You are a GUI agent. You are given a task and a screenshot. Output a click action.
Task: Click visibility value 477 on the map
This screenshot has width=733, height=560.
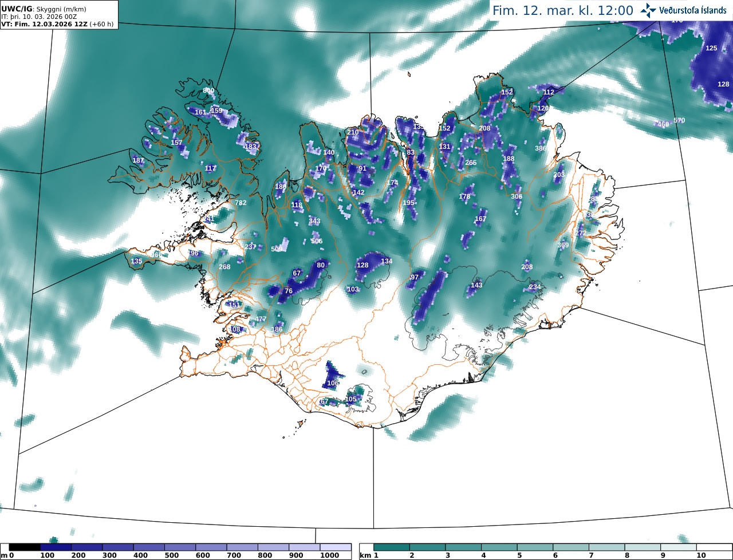[261, 319]
